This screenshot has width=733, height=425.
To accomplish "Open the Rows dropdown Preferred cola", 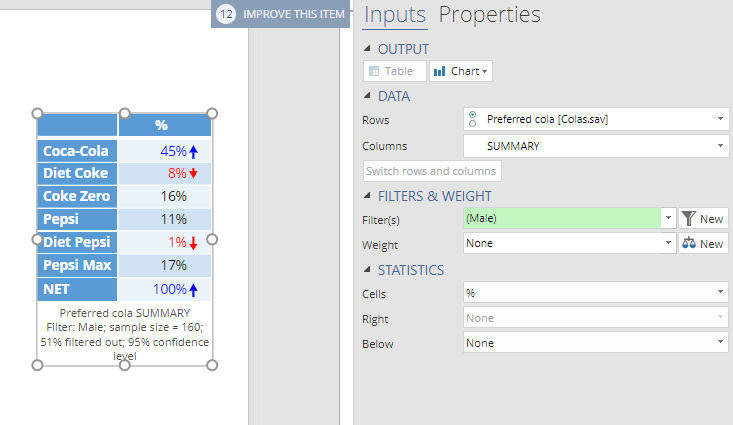I will click(596, 119).
